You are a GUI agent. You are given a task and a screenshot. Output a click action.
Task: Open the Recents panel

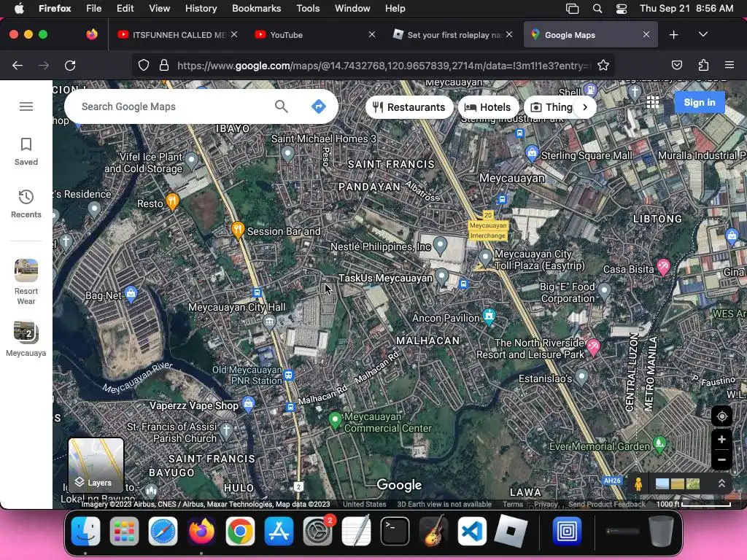click(x=26, y=204)
